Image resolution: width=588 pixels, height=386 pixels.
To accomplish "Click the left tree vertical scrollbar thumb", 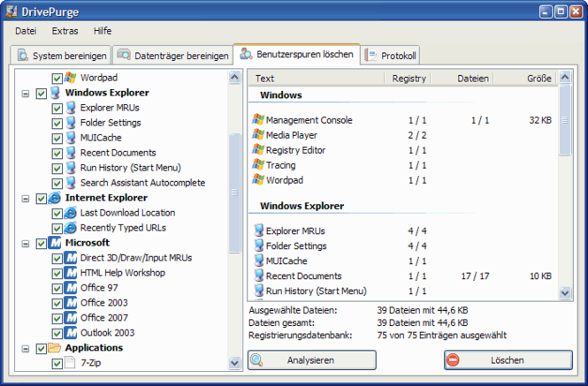I will pyautogui.click(x=234, y=192).
